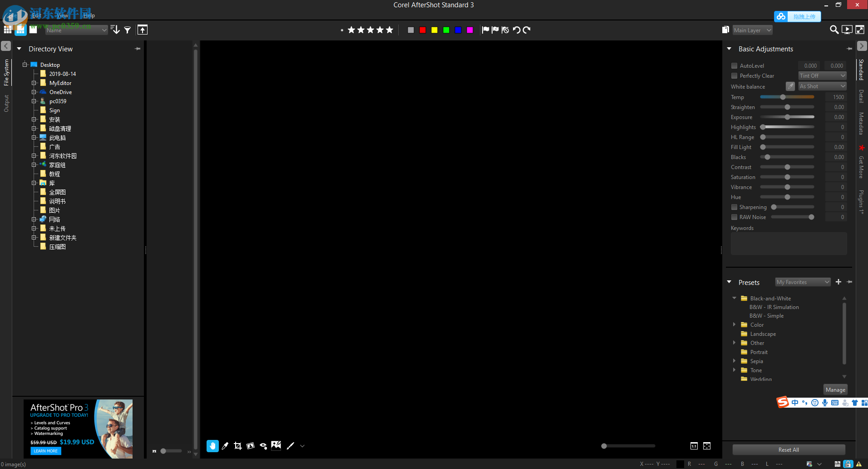
Task: Enter full screen mode
Action: pyautogui.click(x=860, y=30)
